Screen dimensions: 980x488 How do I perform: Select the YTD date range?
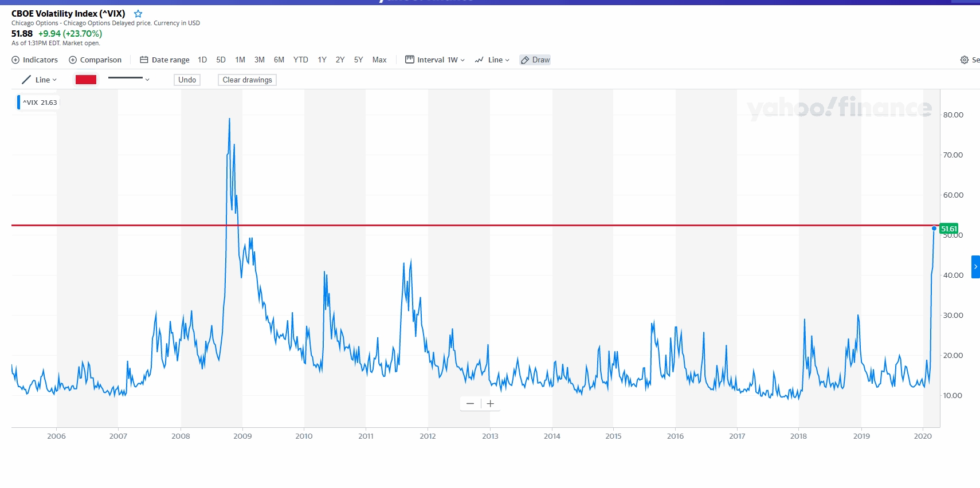point(300,60)
